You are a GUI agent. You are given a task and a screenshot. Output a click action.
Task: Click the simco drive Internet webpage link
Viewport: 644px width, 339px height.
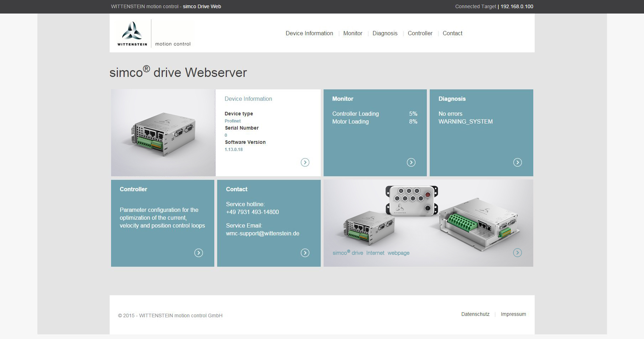[371, 253]
